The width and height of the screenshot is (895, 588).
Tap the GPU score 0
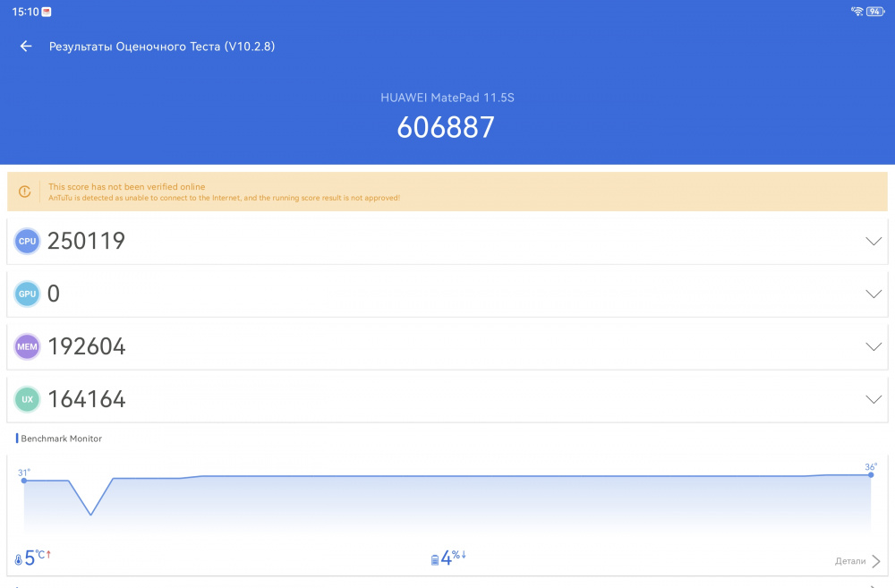[54, 294]
